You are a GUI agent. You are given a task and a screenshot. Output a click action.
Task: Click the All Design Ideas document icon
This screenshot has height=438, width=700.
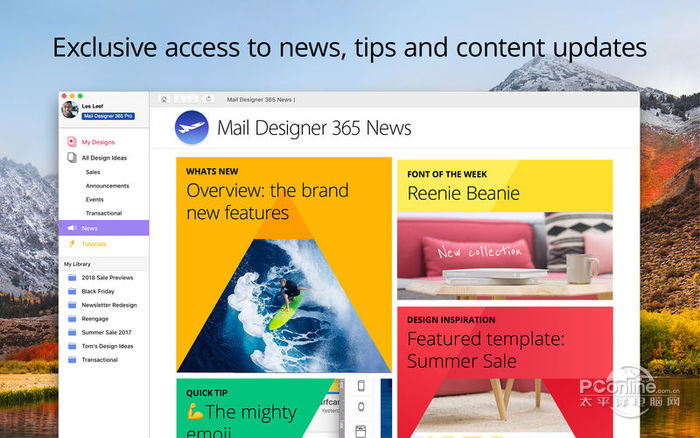coord(72,158)
